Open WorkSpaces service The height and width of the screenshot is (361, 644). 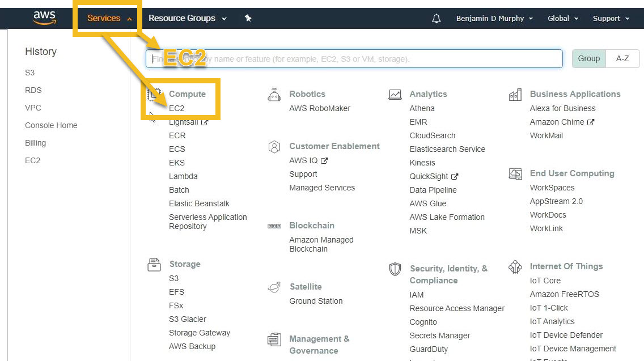pos(552,188)
